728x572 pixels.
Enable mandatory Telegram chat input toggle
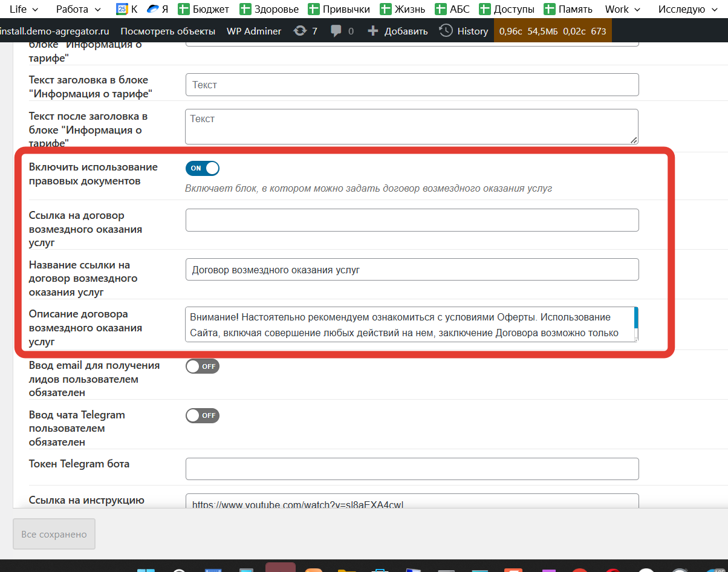(203, 415)
